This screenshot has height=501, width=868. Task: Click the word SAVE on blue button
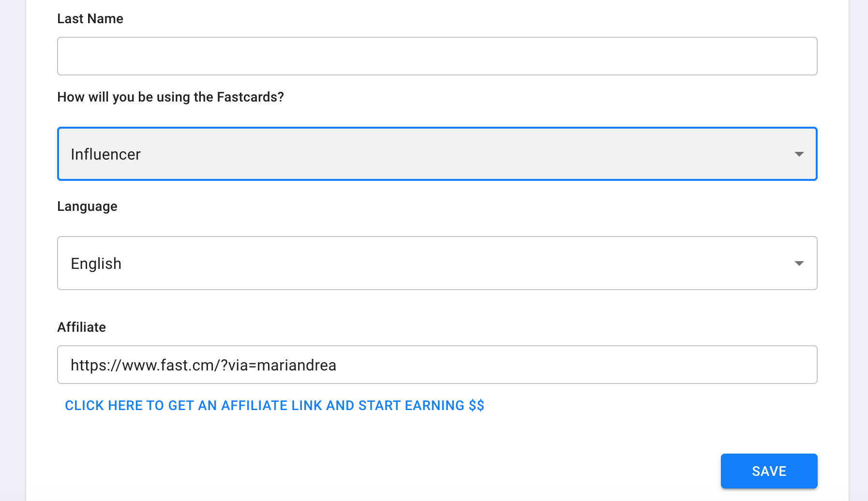769,471
